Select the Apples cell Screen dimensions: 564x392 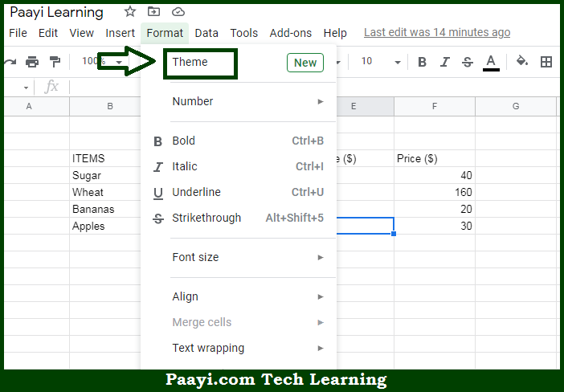click(105, 226)
